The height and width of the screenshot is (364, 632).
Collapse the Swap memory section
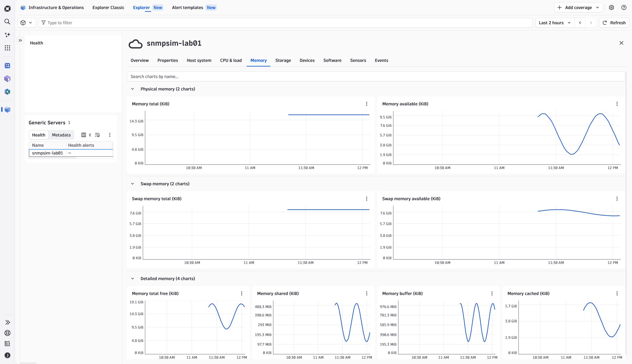132,184
